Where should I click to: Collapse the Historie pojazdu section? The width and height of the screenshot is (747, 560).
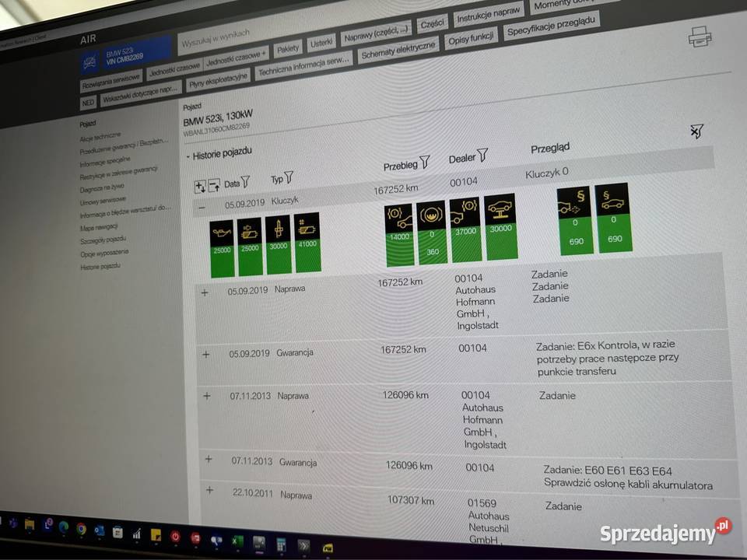tap(188, 156)
